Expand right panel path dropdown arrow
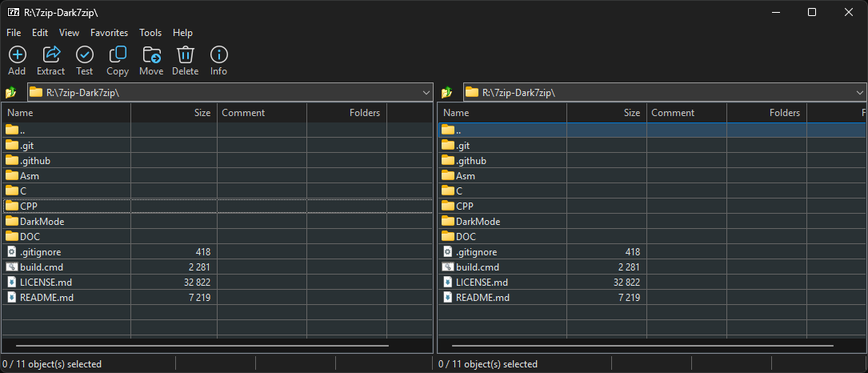 (x=860, y=93)
